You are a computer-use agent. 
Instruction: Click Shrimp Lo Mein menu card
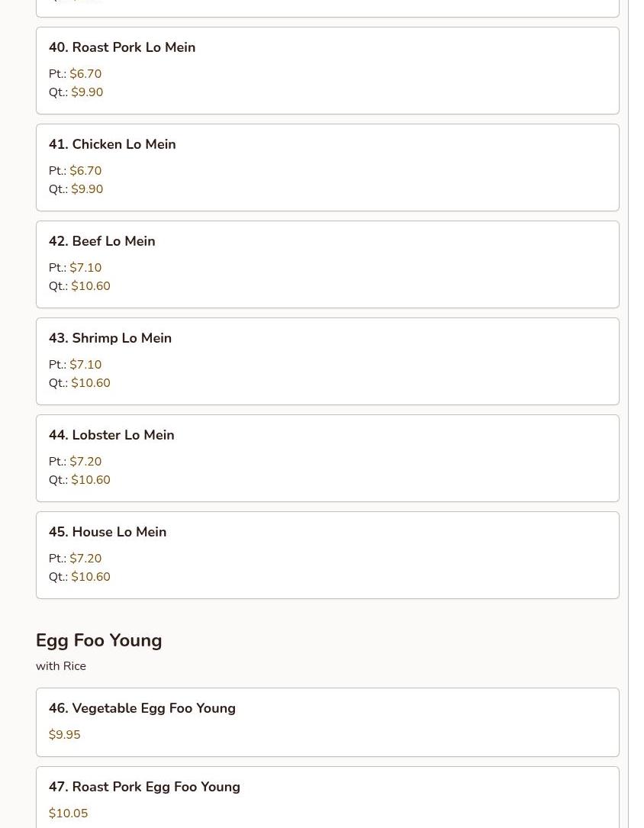pyautogui.click(x=121, y=338)
